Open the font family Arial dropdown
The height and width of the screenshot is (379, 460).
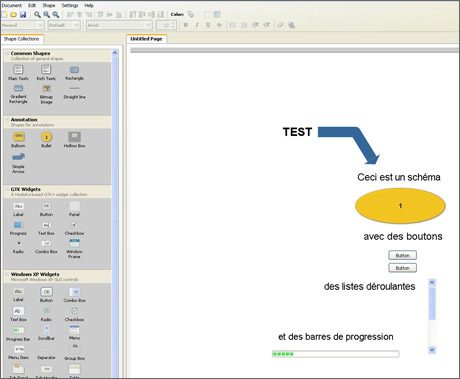(x=119, y=25)
